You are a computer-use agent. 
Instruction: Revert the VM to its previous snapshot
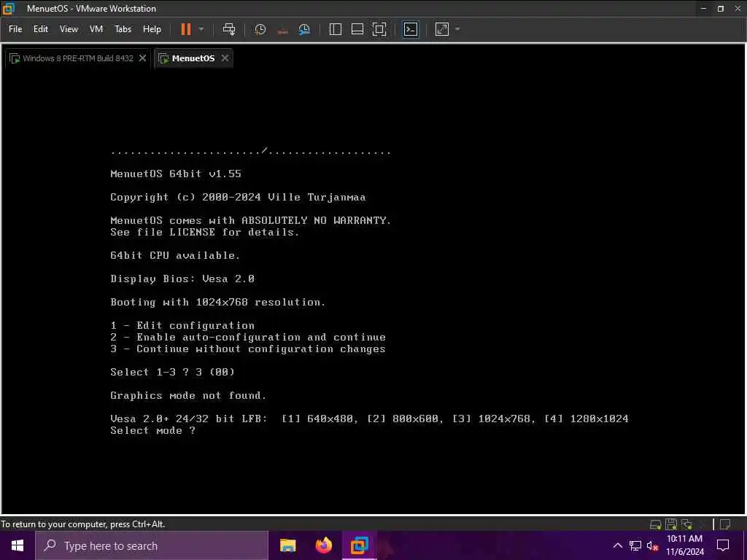282,29
